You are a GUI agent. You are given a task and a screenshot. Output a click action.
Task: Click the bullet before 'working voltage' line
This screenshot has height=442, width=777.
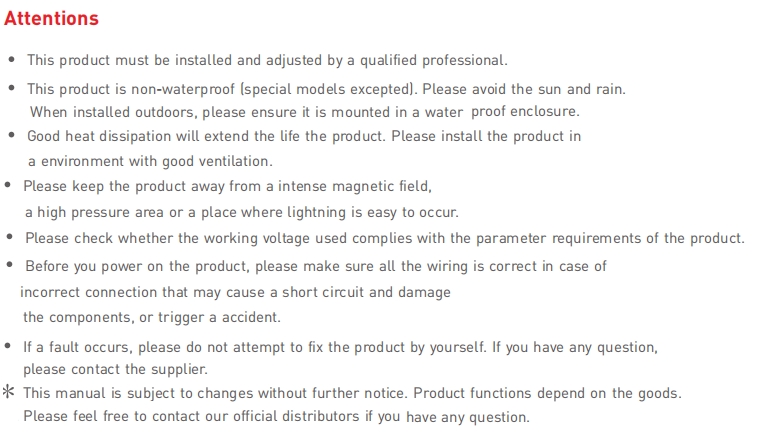coord(9,237)
